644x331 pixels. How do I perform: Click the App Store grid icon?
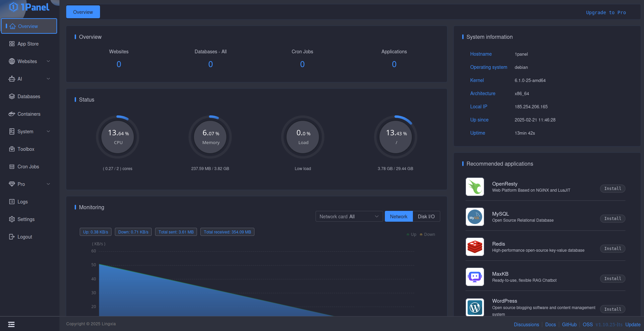click(x=12, y=44)
